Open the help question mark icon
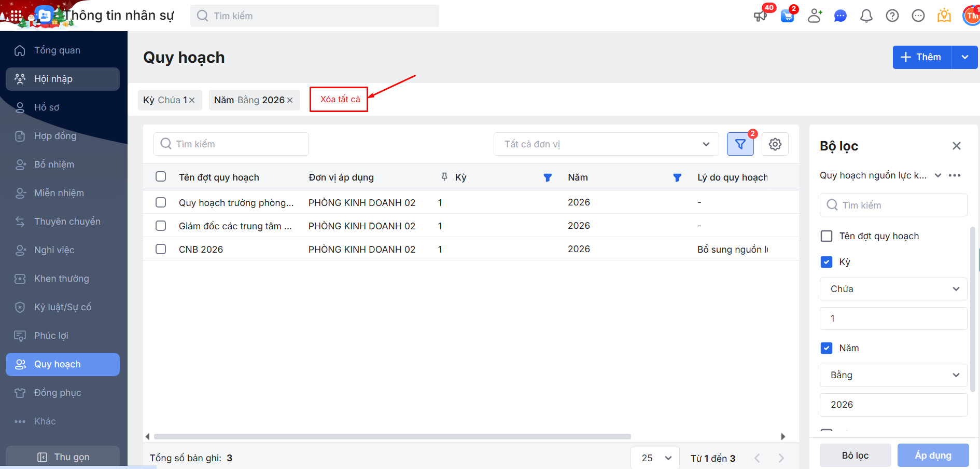980x469 pixels. tap(892, 16)
